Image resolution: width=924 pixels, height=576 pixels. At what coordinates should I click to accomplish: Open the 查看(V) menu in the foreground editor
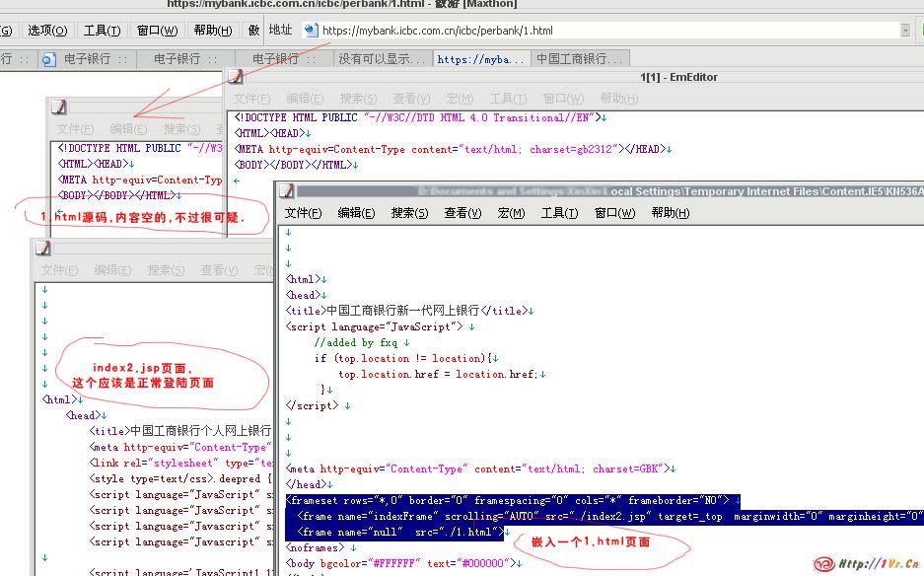462,213
